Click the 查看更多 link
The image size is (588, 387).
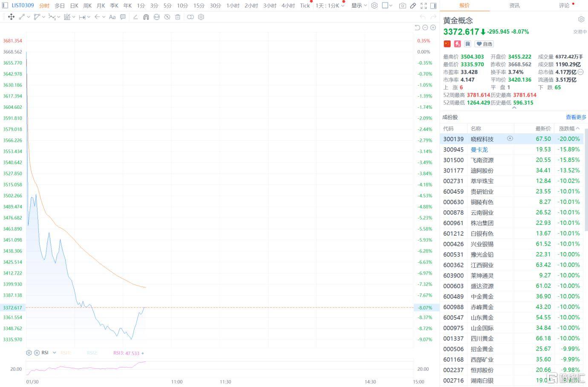576,117
